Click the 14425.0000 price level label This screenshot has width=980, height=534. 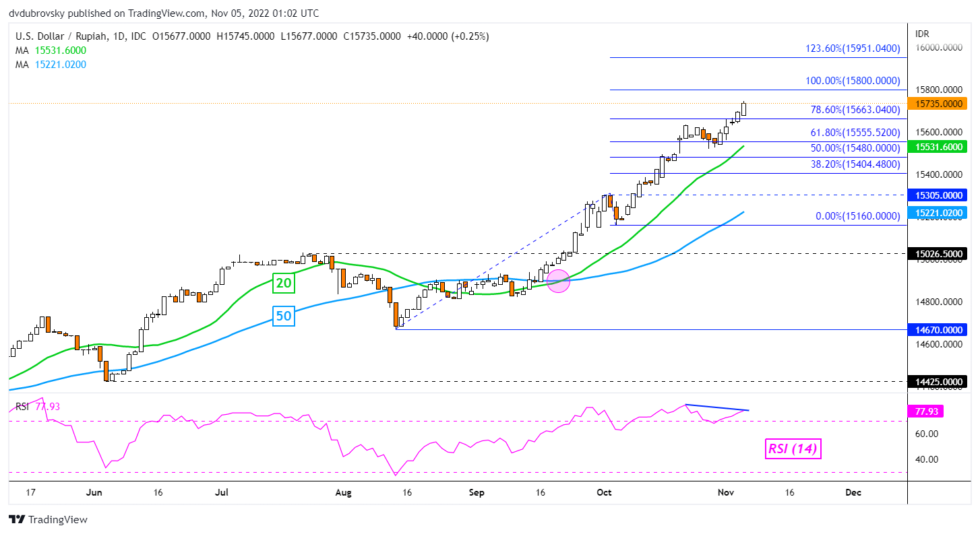(938, 381)
